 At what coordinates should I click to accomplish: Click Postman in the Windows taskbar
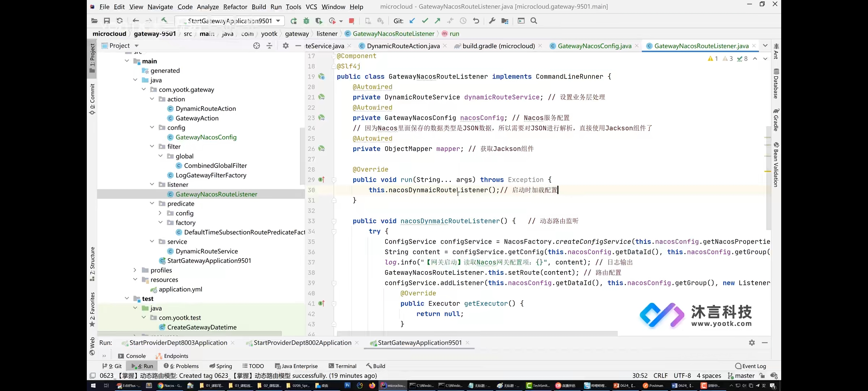click(653, 386)
